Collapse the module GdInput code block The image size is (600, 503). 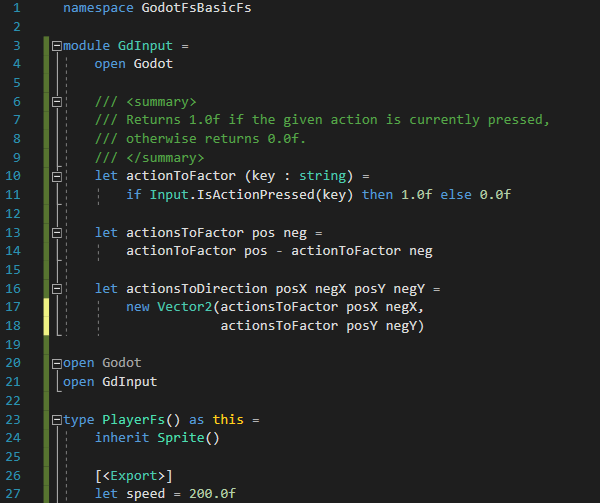pos(56,46)
